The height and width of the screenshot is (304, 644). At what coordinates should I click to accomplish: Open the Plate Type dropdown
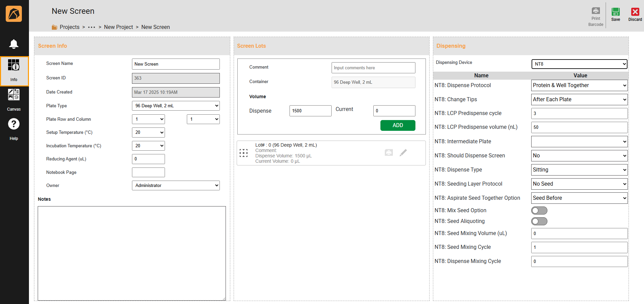tap(176, 106)
